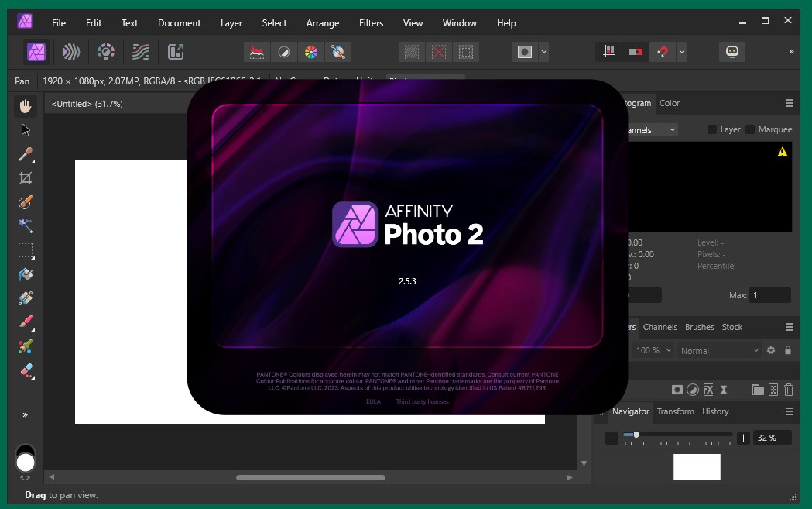Switch to the Liquify persona
This screenshot has width=812, height=509.
tap(71, 52)
